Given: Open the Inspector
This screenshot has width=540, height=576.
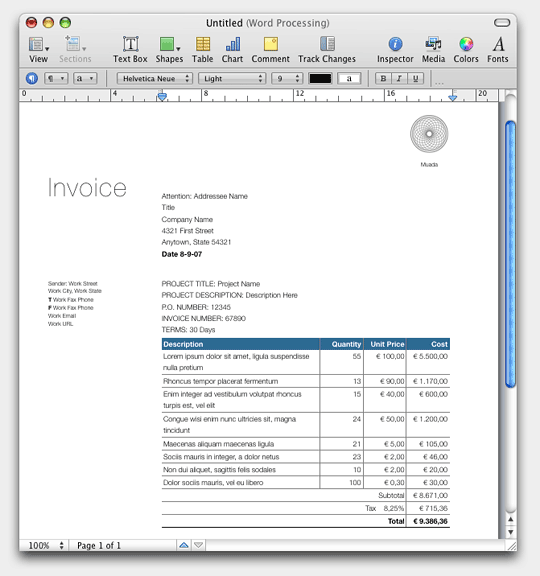Looking at the screenshot, I should click(395, 50).
